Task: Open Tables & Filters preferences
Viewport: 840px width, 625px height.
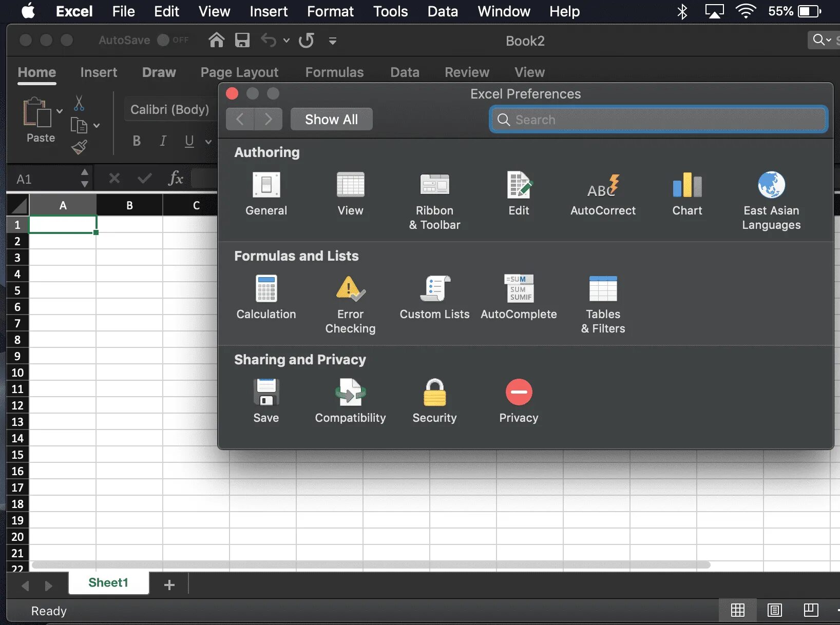Action: tap(603, 305)
